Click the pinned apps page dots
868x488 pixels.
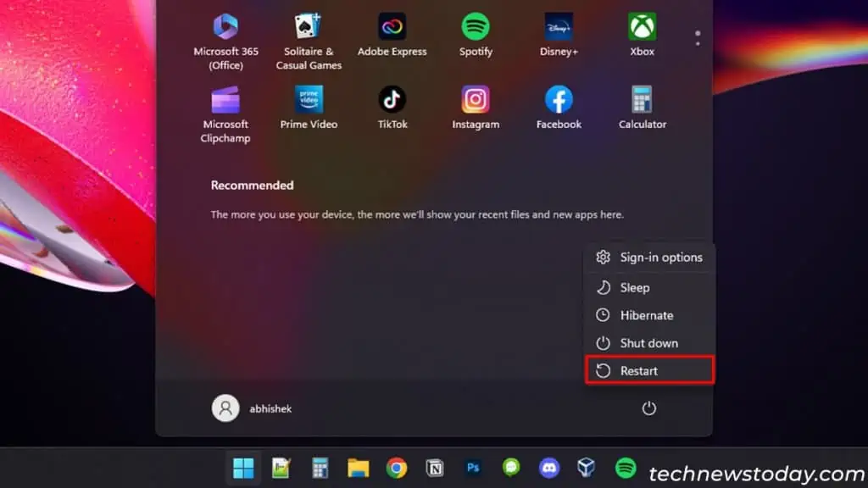[698, 38]
